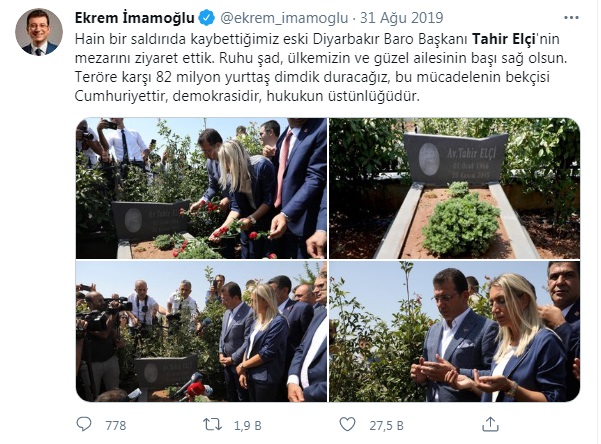Image resolution: width=601 pixels, height=444 pixels.
Task: Open the @ekrem_imamoglu handle link
Action: (284, 18)
